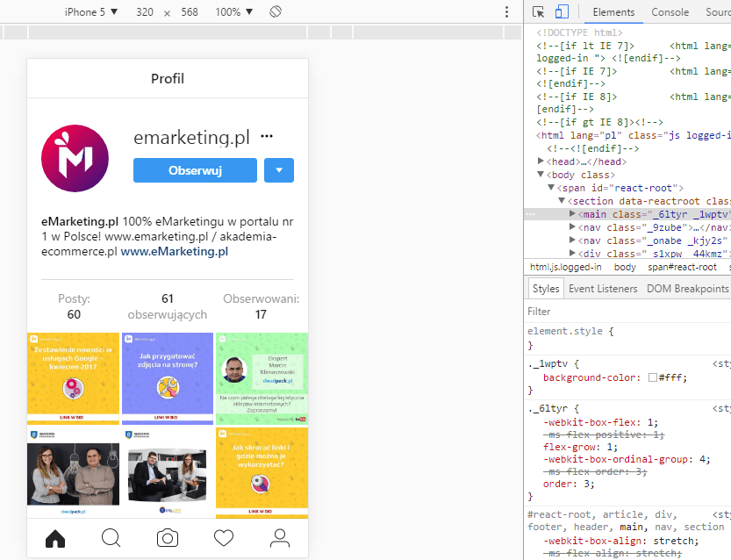This screenshot has width=731, height=560.
Task: View the Obserwowani 17 following list
Action: 261,306
